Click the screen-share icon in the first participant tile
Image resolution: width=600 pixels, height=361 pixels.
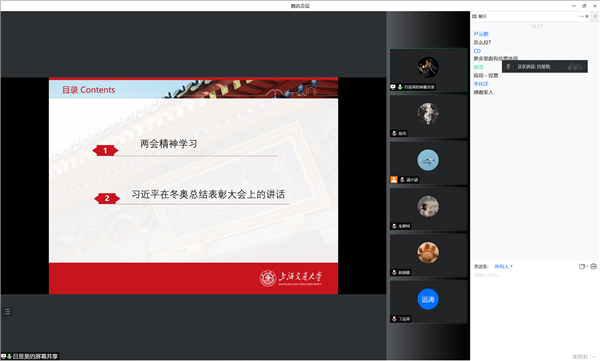click(393, 87)
